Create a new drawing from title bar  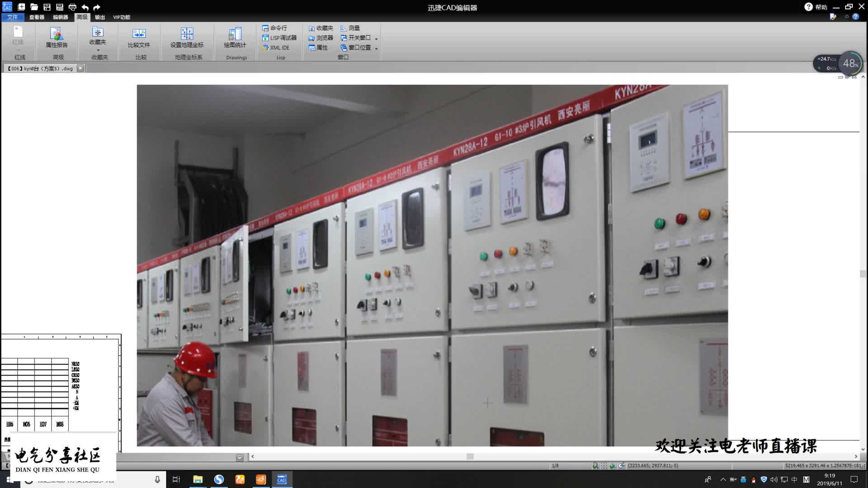(x=21, y=7)
